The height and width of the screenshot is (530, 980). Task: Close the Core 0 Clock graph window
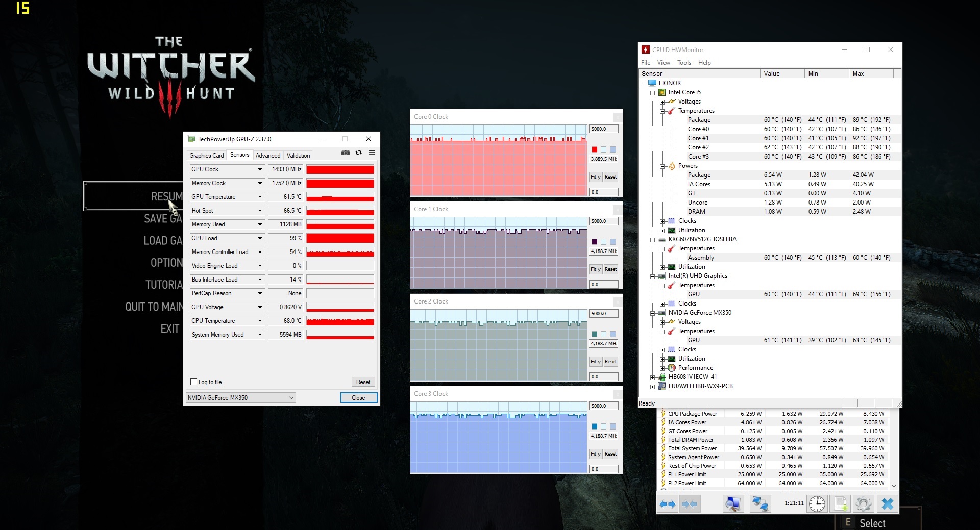[617, 117]
